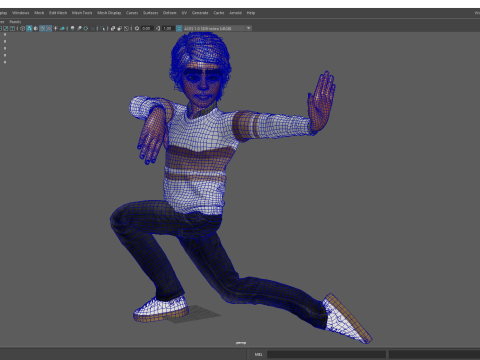Toggle Wireframe on Shaded display

[42, 28]
